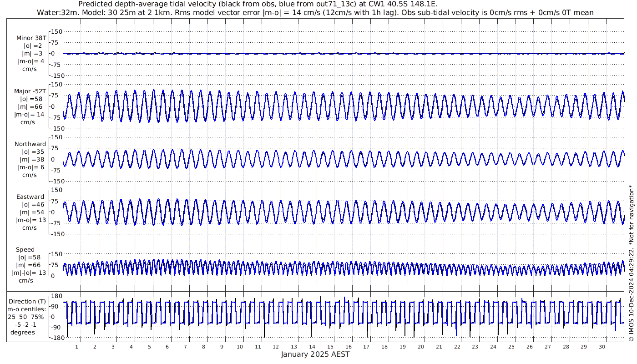Screen dimensions: 637x364
Task: Click '|m-o|= 4' in the Minor panel
Action: (x=31, y=61)
